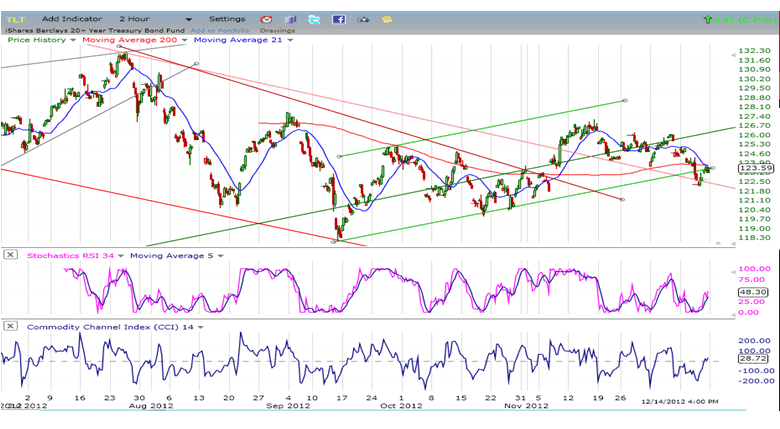
Task: Click the alarm clock alert icon
Action: (x=266, y=19)
